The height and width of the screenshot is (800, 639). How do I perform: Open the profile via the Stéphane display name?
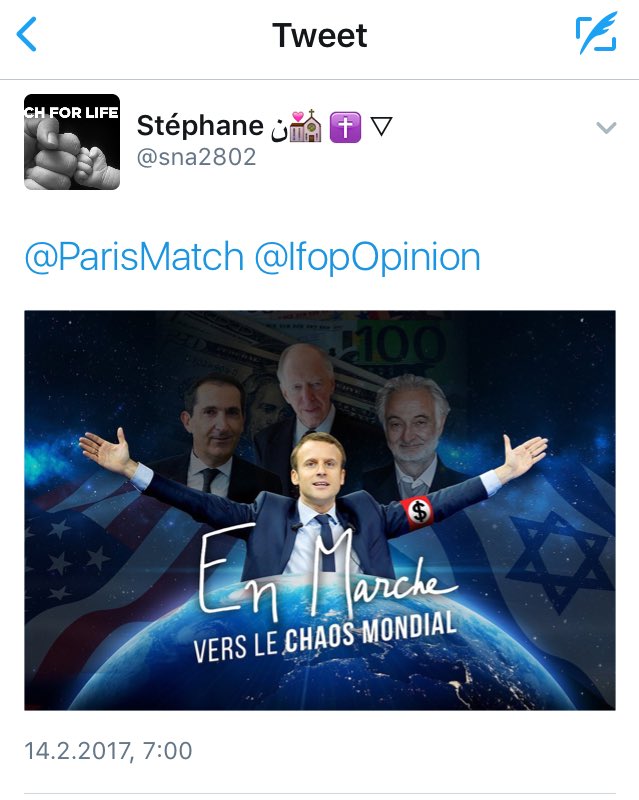[200, 126]
